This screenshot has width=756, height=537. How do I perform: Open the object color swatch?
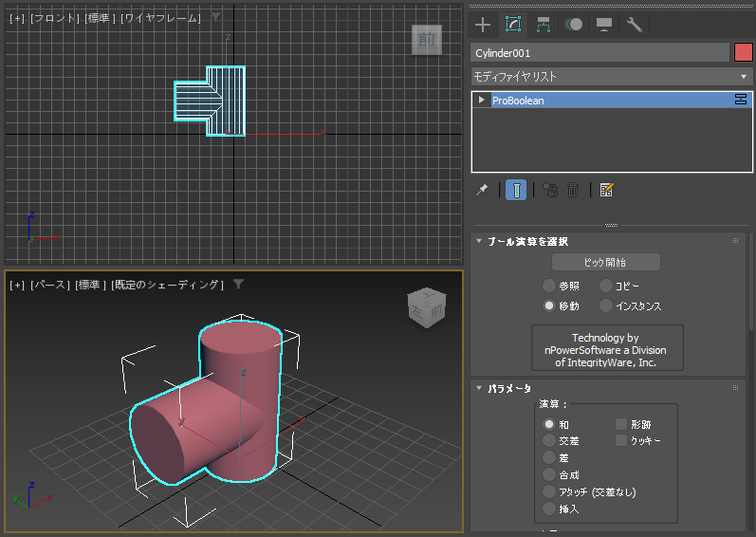pos(743,52)
